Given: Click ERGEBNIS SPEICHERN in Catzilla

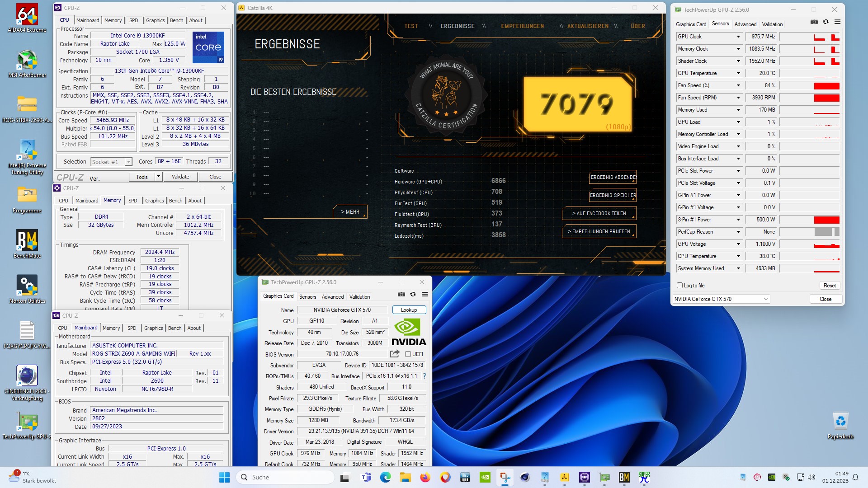Looking at the screenshot, I should (x=613, y=195).
